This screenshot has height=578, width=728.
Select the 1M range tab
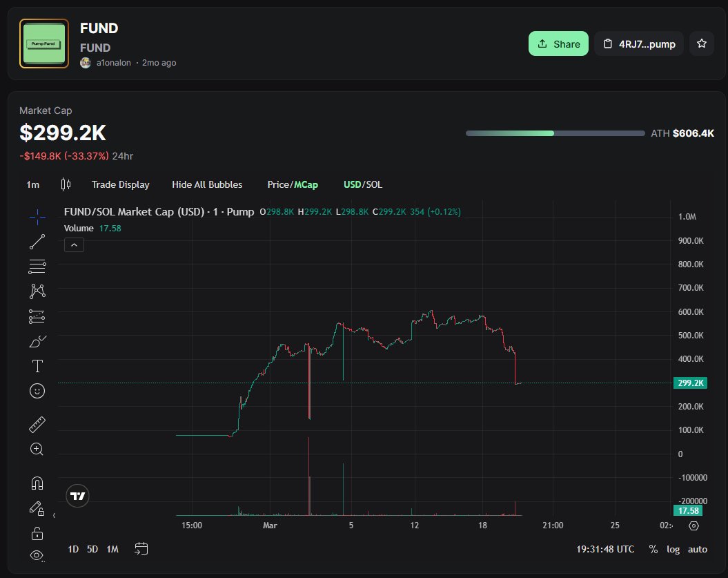pyautogui.click(x=112, y=549)
